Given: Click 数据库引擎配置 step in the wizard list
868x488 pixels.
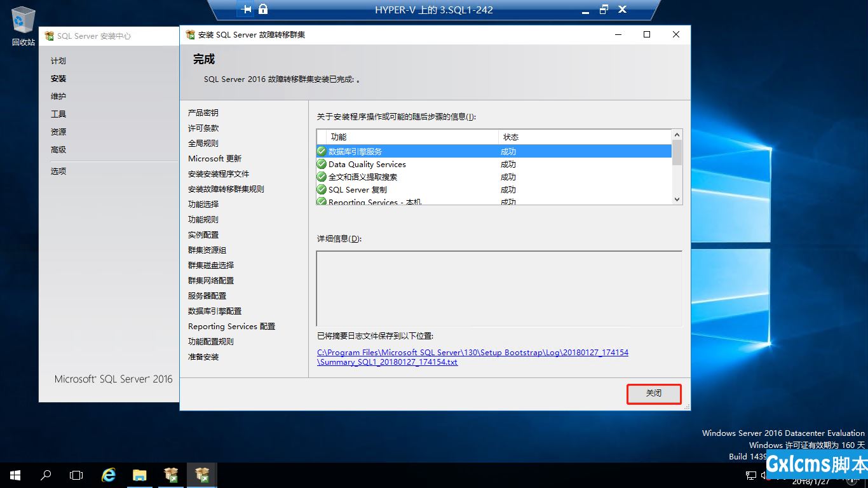Looking at the screenshot, I should pos(215,311).
